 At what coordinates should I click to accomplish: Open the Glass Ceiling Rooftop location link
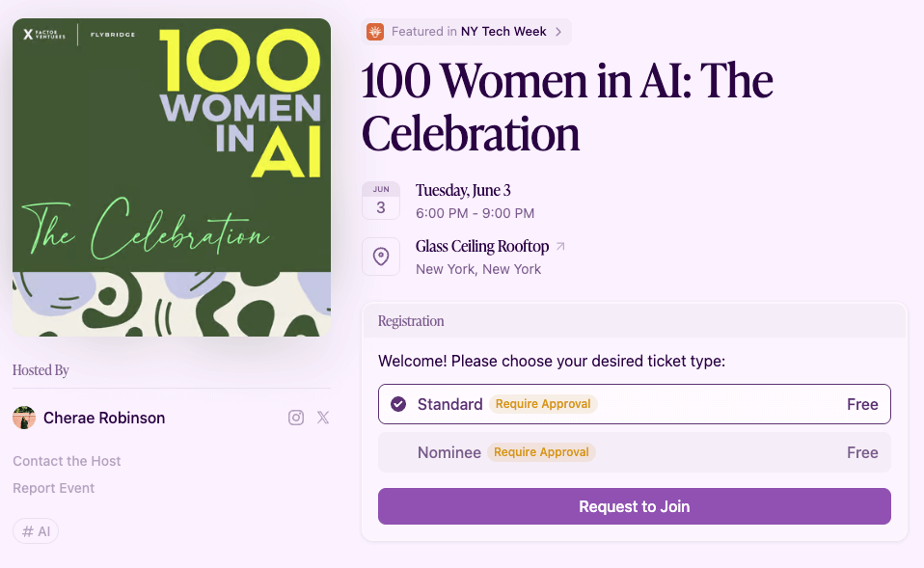[482, 247]
